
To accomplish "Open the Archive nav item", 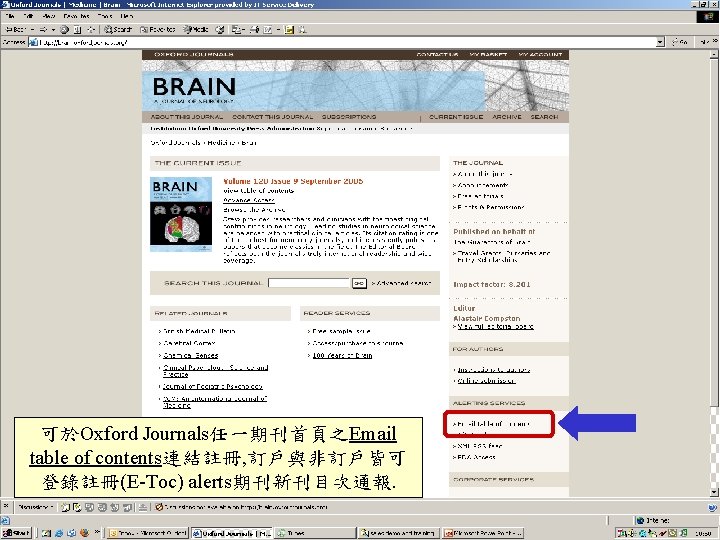I will point(506,117).
